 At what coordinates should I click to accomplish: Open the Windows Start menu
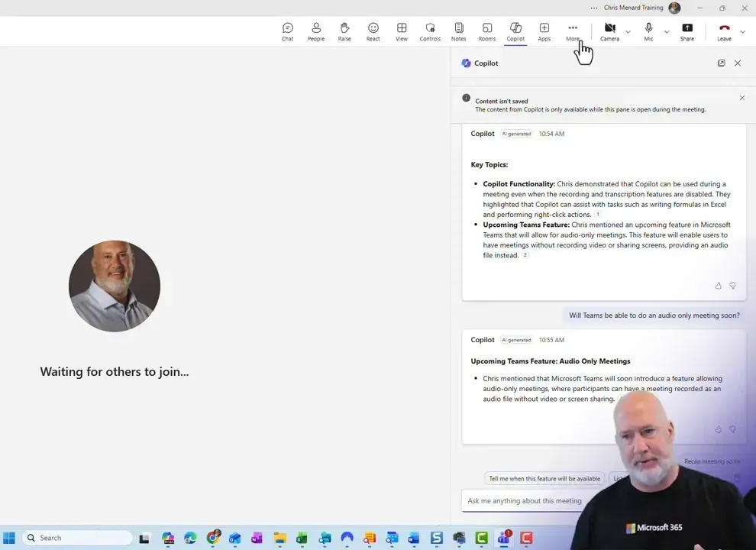(x=9, y=537)
